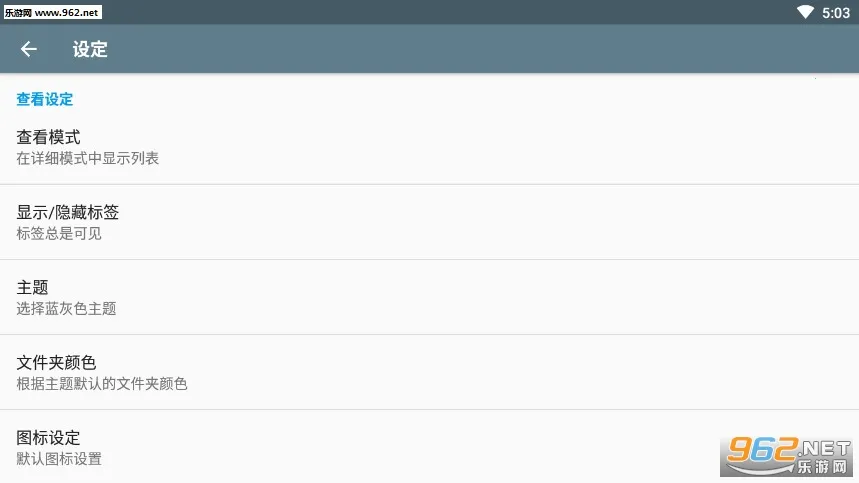Click the 在详细模式中显示列表 description
This screenshot has width=859, height=483.
[x=88, y=158]
